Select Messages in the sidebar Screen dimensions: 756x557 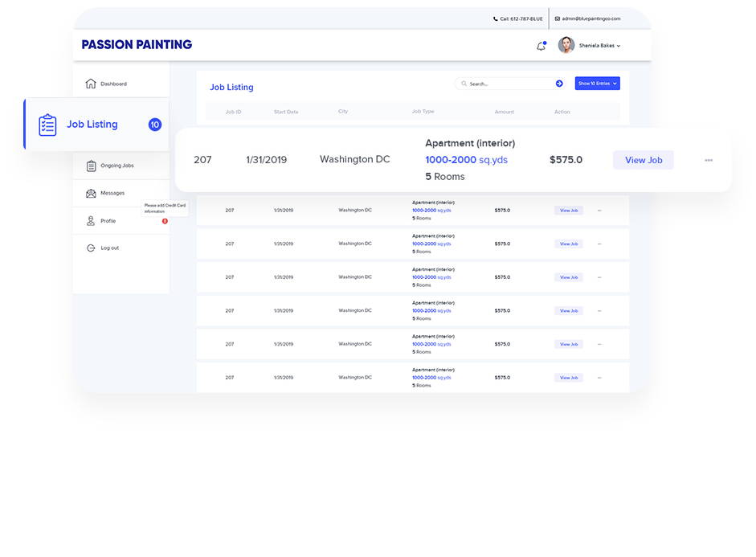[112, 193]
